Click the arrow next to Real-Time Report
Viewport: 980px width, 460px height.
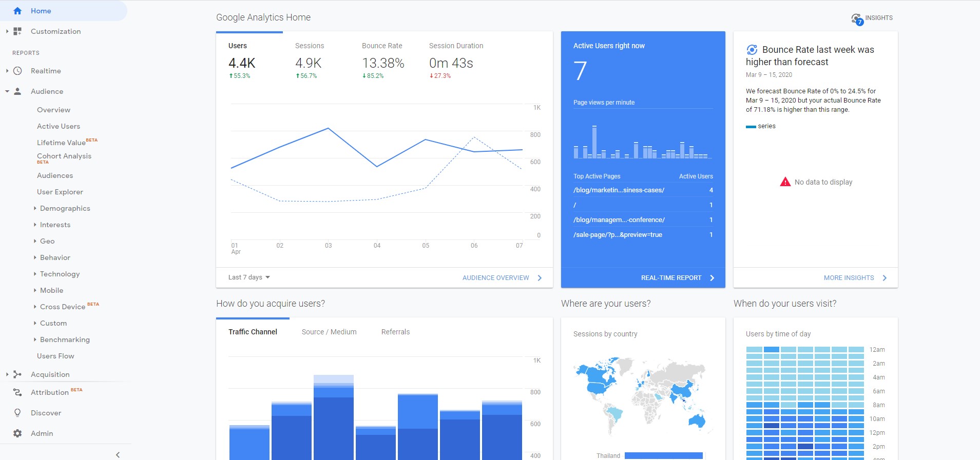tap(712, 278)
